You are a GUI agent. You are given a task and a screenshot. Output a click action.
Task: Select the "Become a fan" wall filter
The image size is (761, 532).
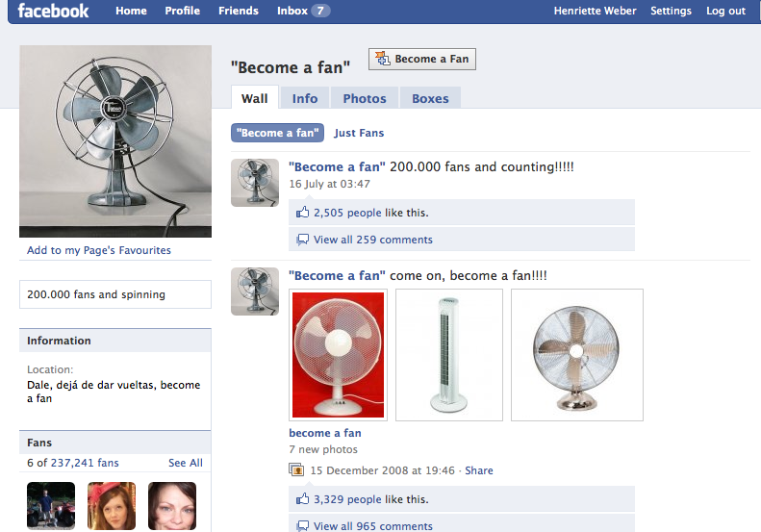tap(278, 133)
